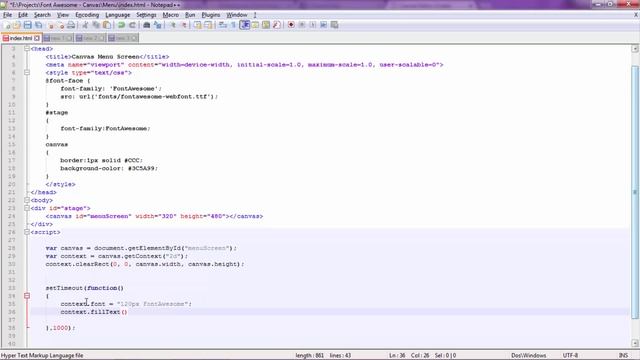Image resolution: width=640 pixels, height=360 pixels.
Task: Click the Open file toolbar icon
Action: 17,25
